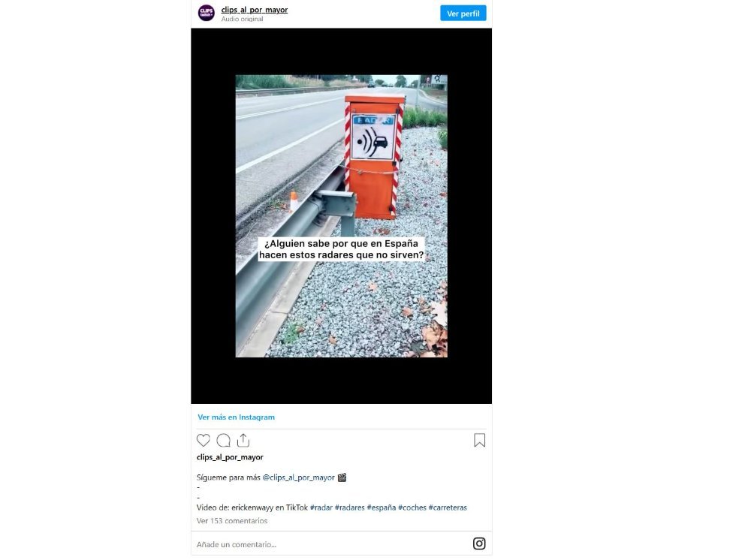Expand Ver 153 comentarios

232,521
